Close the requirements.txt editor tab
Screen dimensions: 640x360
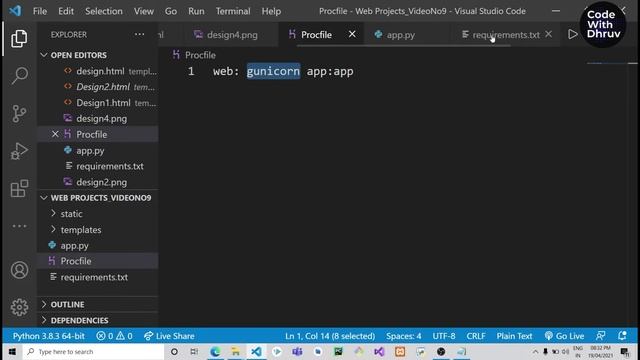pyautogui.click(x=549, y=34)
